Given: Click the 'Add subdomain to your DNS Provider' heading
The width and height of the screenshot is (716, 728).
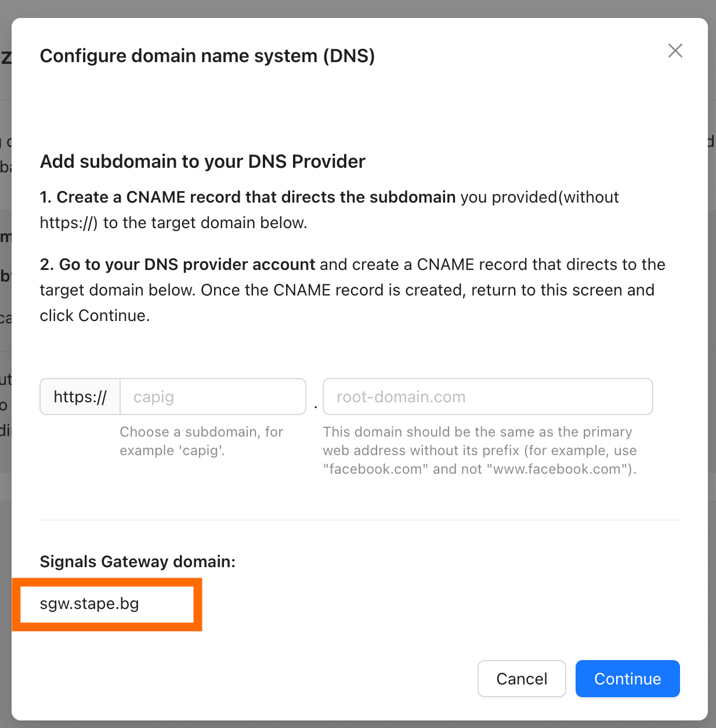Looking at the screenshot, I should tap(202, 161).
